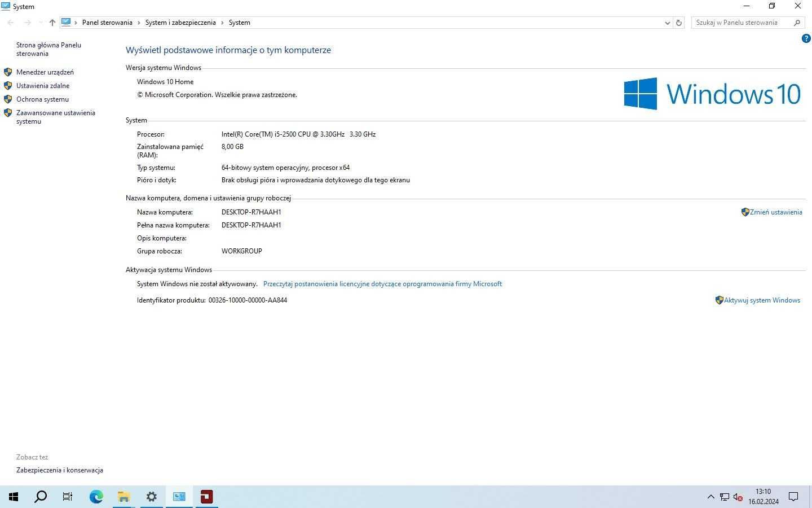Open Action Center notifications icon
This screenshot has height=508, width=812.
click(793, 497)
